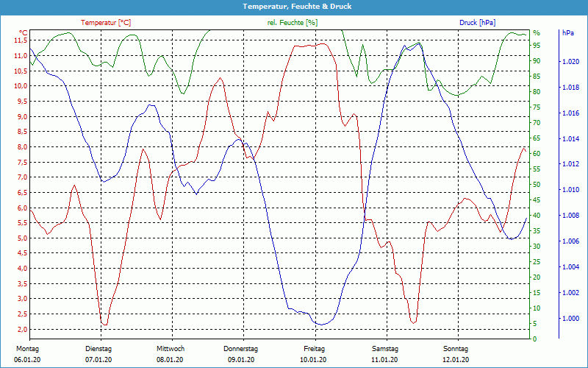Screen dimensions: 588x368
Task: Click the '1.004' pressure axis value
Action: pos(571,267)
